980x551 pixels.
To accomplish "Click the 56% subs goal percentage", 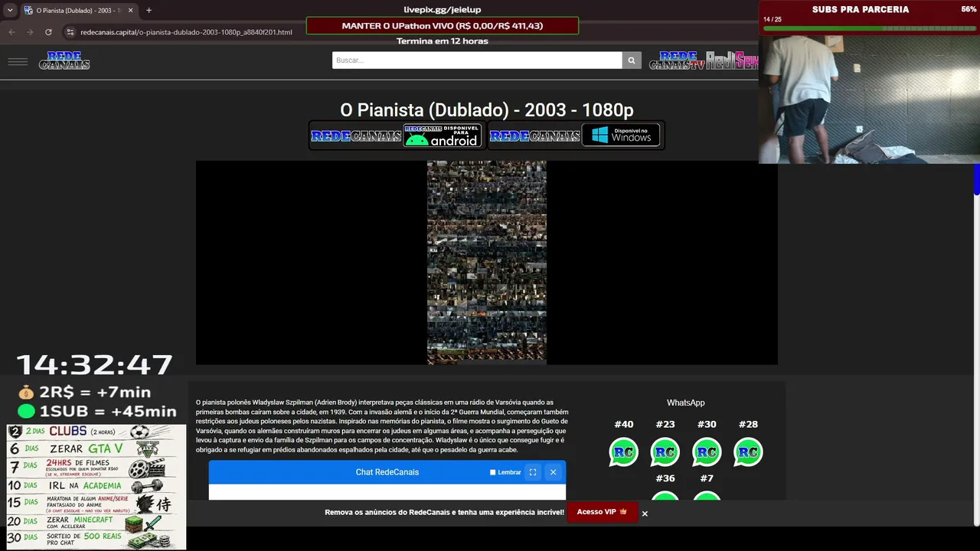I will point(969,9).
